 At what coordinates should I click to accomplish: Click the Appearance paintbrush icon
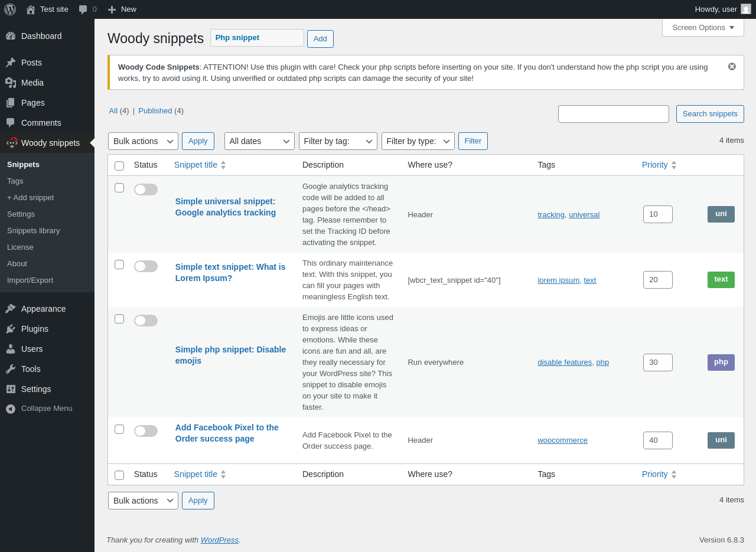(x=11, y=309)
